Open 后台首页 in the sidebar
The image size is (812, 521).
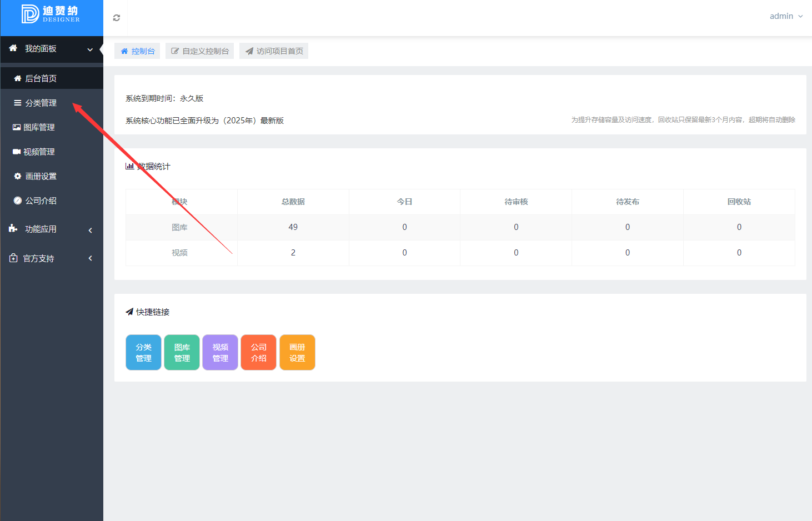tap(52, 78)
